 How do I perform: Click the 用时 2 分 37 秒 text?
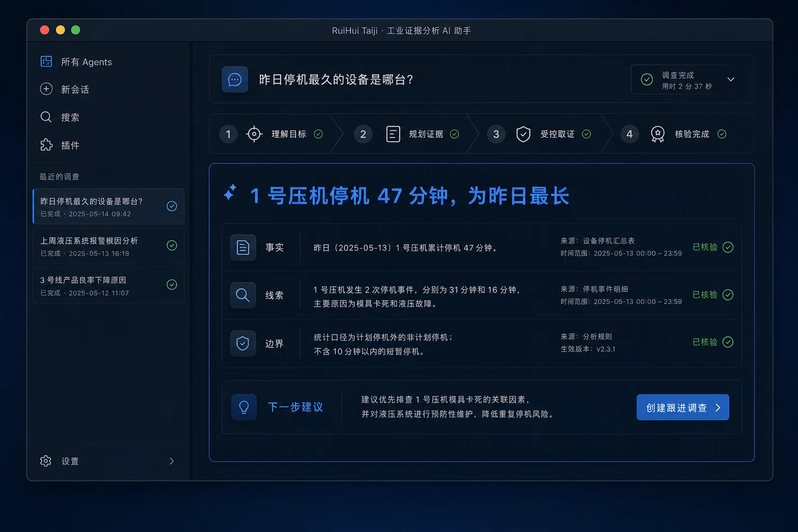(x=687, y=86)
